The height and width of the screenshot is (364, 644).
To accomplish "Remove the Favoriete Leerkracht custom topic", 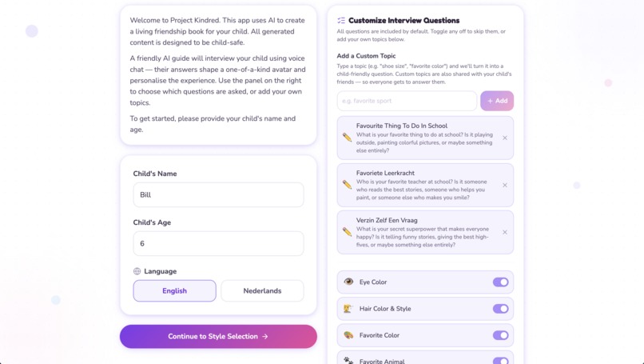I will tap(505, 185).
